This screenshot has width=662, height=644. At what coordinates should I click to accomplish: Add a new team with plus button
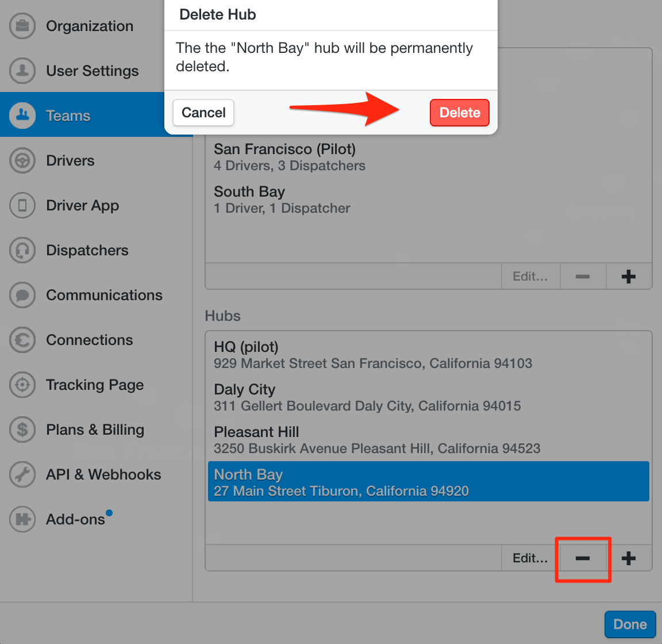coord(629,277)
